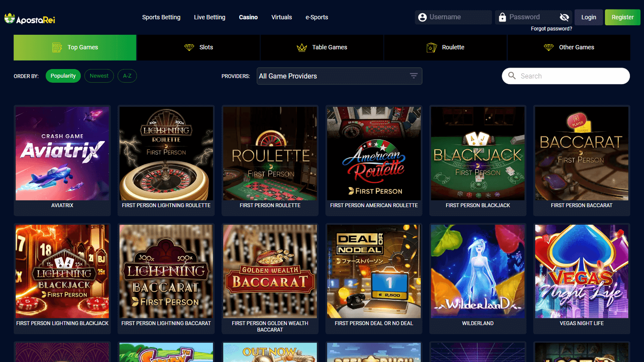Screen dimensions: 644x362
Task: Select the Casino menu item
Action: point(248,17)
